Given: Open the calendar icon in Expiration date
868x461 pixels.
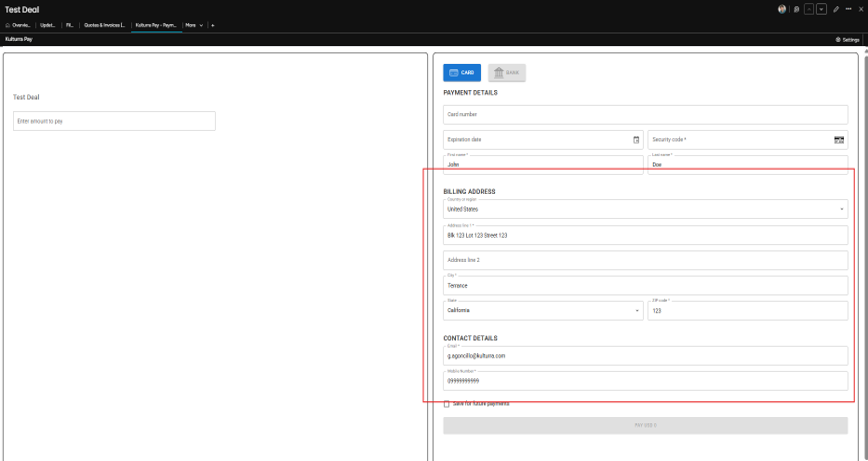Looking at the screenshot, I should pyautogui.click(x=636, y=140).
